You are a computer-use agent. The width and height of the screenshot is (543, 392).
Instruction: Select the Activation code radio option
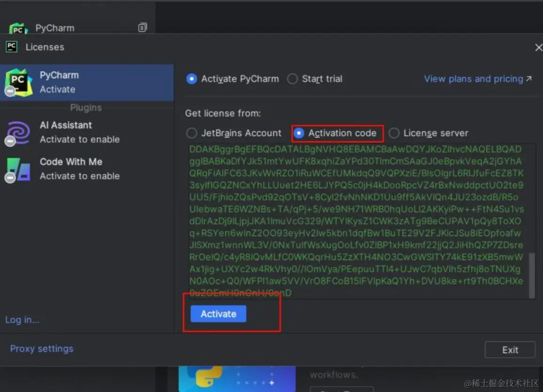pyautogui.click(x=299, y=133)
